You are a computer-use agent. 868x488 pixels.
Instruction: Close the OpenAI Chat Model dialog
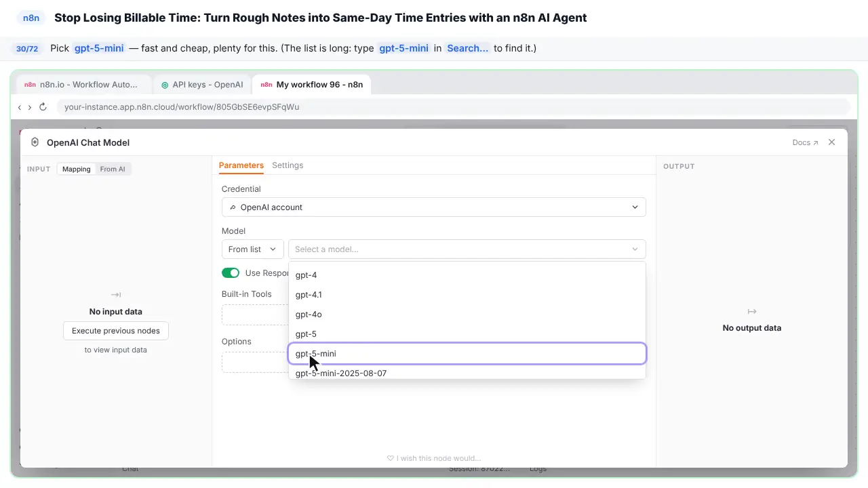832,142
